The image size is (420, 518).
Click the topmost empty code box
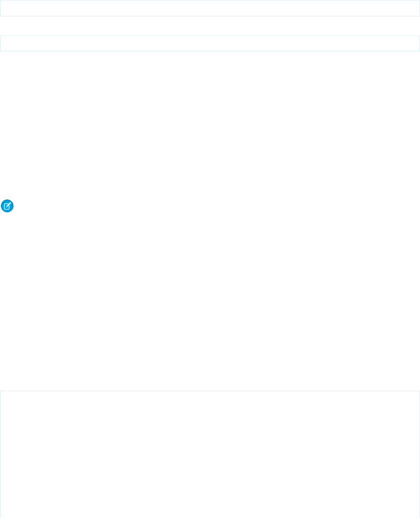(x=210, y=8)
